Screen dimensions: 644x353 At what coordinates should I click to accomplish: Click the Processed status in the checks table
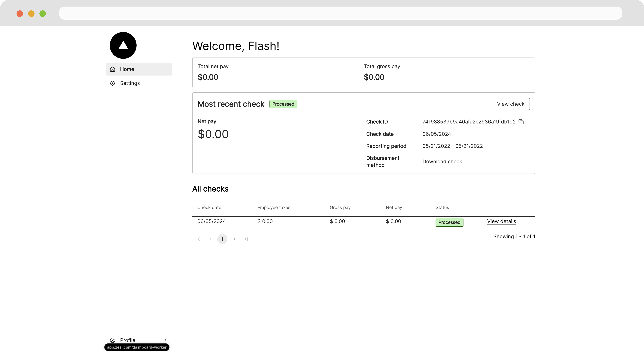[x=449, y=222]
